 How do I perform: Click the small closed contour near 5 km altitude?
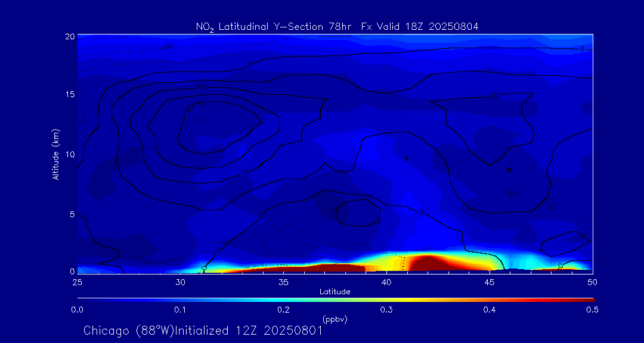pos(357,213)
